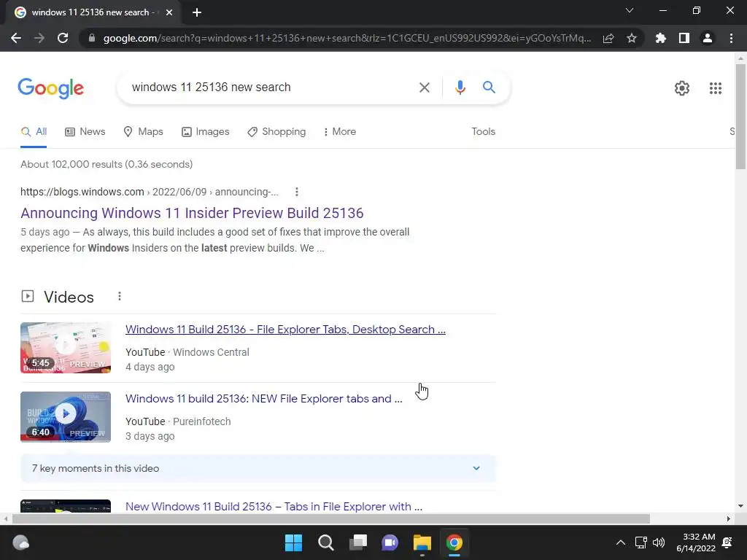Click the 'Windows Central' channel name
Viewport: 747px width, 560px height.
click(211, 352)
